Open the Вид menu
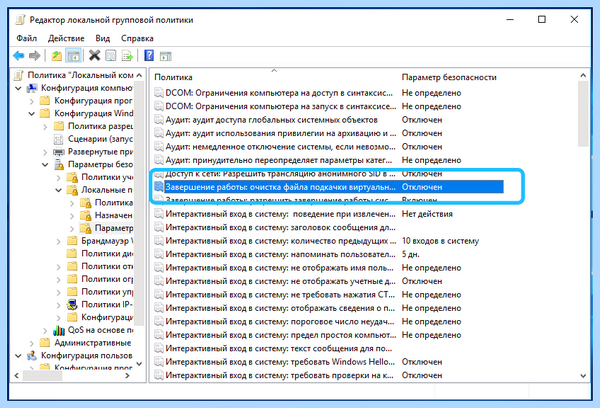This screenshot has height=408, width=600. (x=103, y=38)
